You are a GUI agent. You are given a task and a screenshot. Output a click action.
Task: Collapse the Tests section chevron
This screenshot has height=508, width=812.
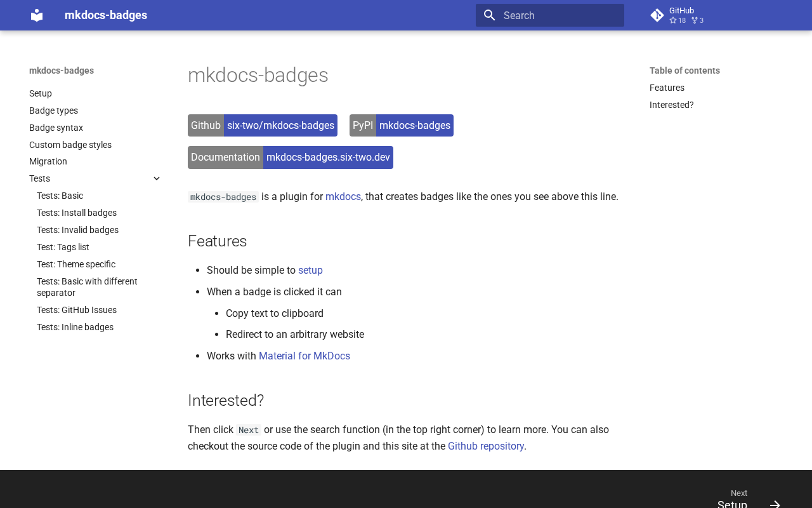click(157, 178)
